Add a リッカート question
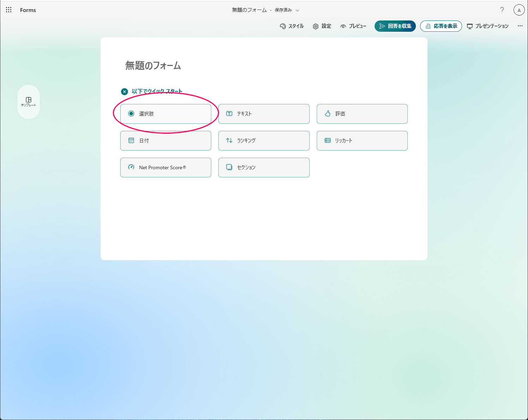 click(x=362, y=140)
